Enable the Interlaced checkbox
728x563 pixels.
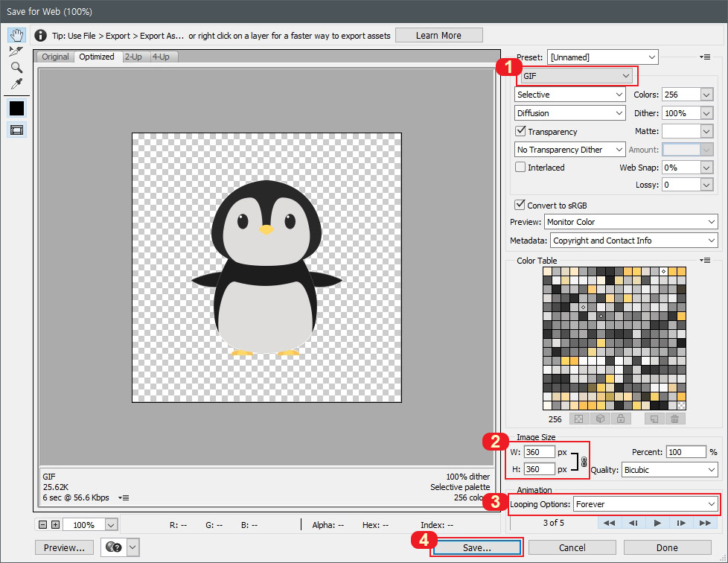pyautogui.click(x=520, y=167)
